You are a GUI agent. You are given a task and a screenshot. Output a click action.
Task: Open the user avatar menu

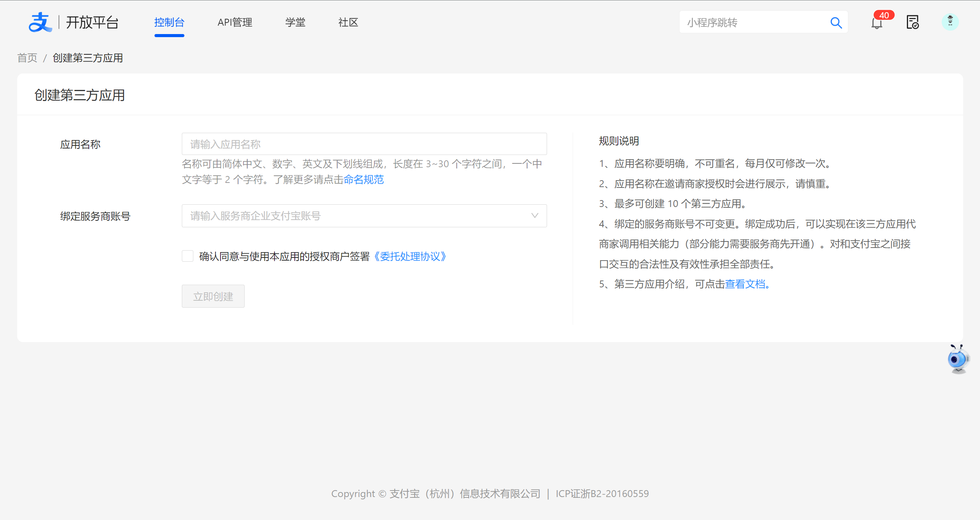tap(950, 22)
